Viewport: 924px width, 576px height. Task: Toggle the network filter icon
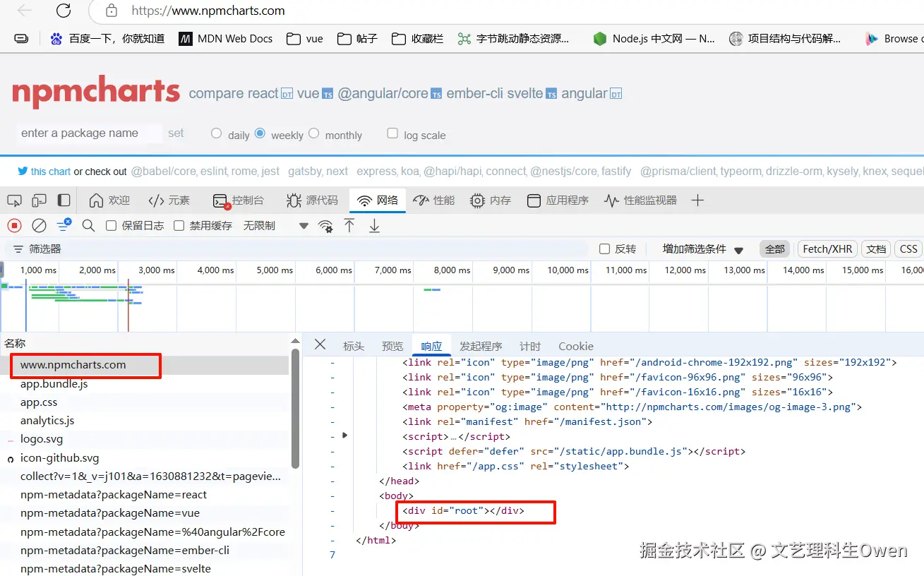pos(64,225)
